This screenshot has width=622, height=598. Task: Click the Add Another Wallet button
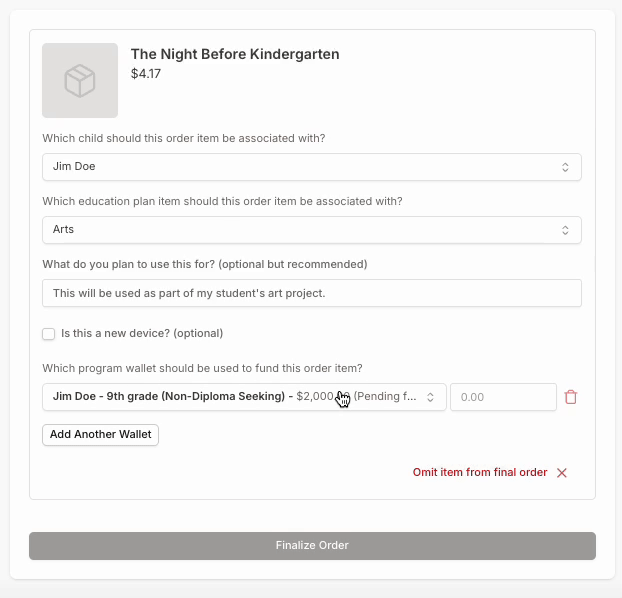(100, 435)
